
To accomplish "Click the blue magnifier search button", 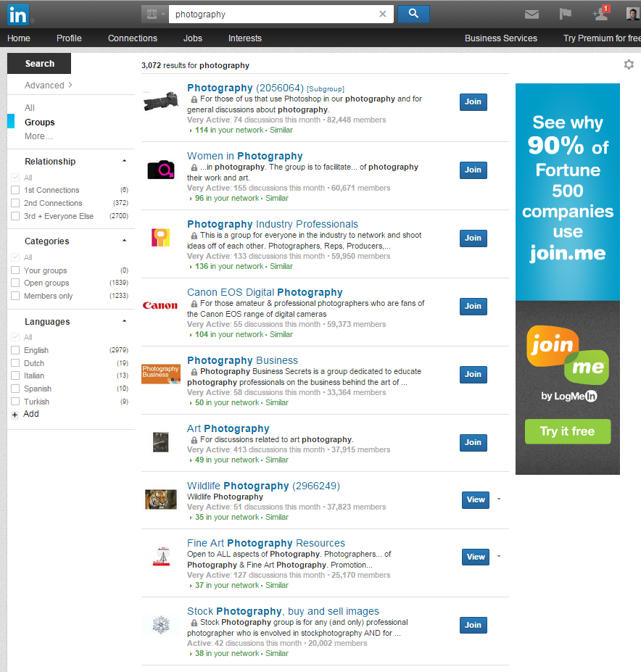I will [413, 14].
